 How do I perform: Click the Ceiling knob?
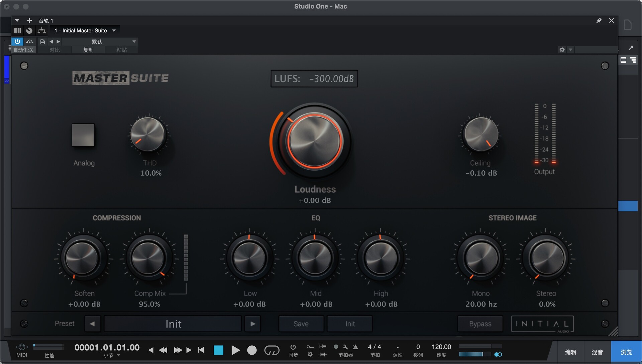pyautogui.click(x=480, y=134)
